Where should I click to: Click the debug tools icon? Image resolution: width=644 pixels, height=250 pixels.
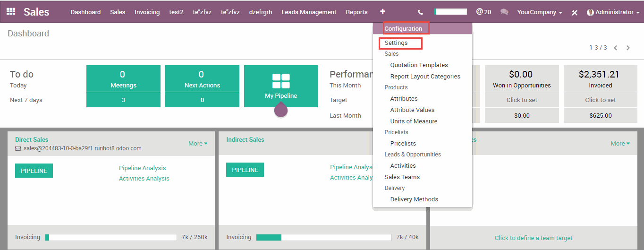tap(574, 12)
